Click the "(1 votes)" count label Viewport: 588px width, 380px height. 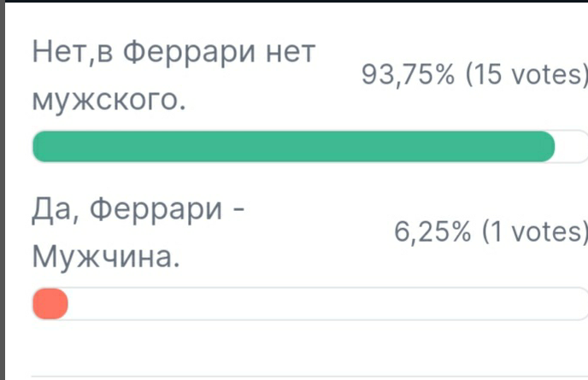pyautogui.click(x=535, y=232)
